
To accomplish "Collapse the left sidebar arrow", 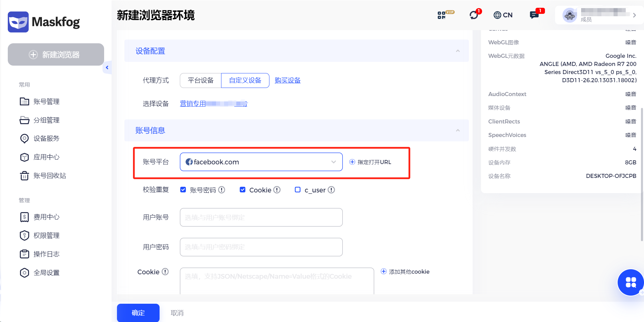I will 107,68.
